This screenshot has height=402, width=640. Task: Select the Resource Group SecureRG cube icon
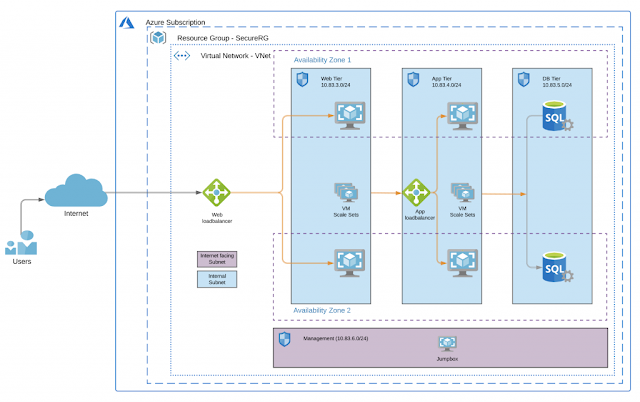[x=159, y=38]
